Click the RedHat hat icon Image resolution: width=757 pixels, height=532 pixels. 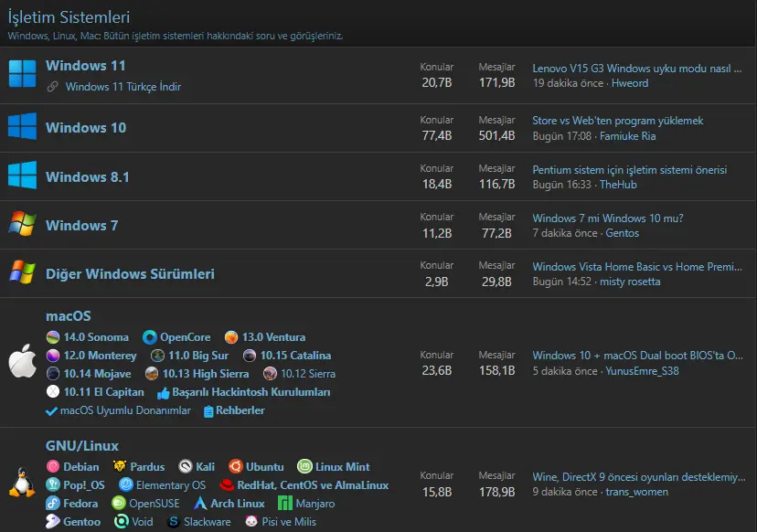[x=227, y=484]
